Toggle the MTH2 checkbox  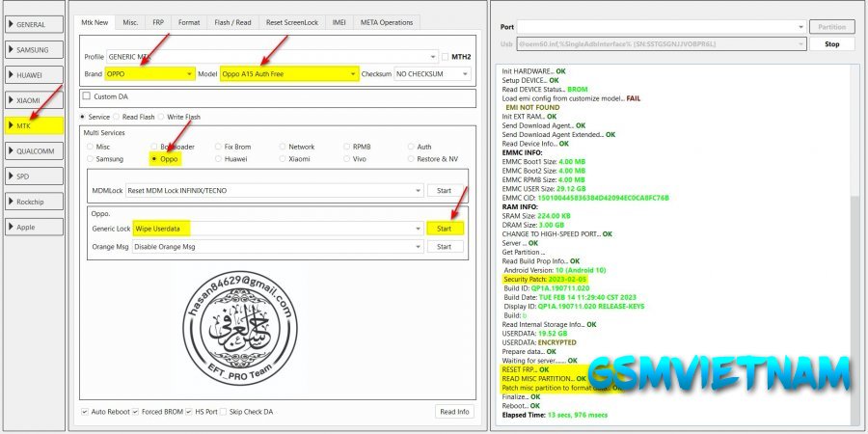click(445, 57)
